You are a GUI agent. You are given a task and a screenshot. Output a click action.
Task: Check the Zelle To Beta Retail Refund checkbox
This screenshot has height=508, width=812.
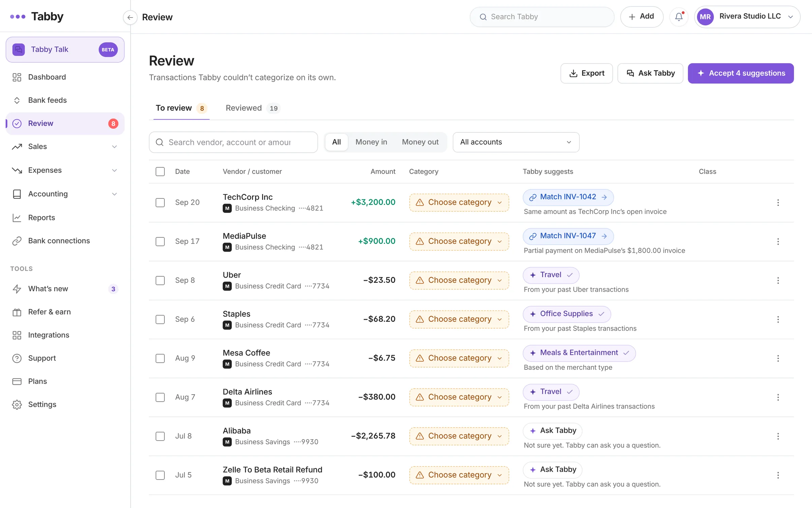(160, 475)
